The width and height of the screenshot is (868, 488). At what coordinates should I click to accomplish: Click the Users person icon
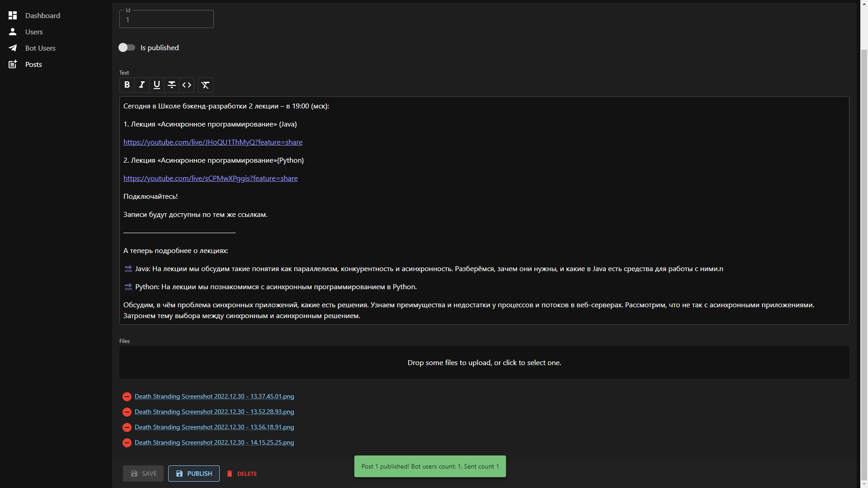point(13,32)
